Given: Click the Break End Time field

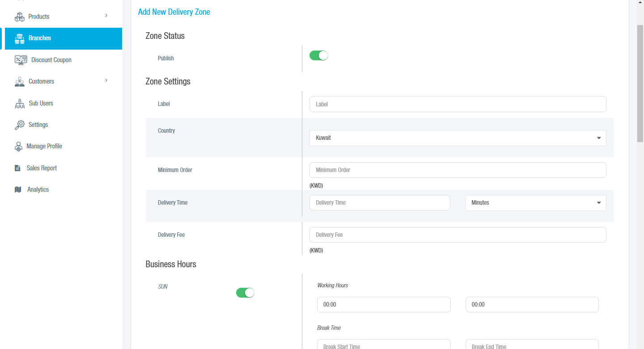Looking at the screenshot, I should [532, 345].
